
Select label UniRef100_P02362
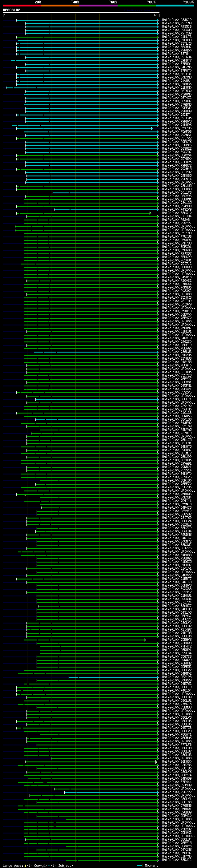click(x=177, y=291)
